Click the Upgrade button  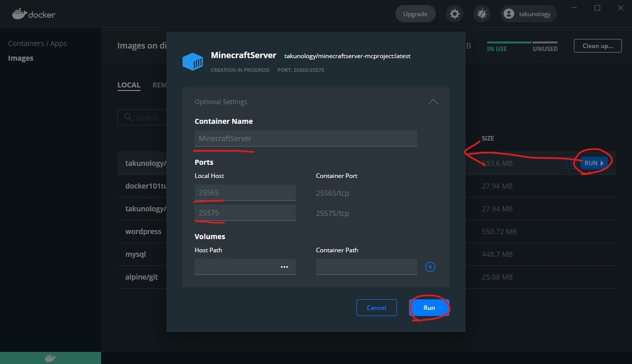click(x=416, y=14)
